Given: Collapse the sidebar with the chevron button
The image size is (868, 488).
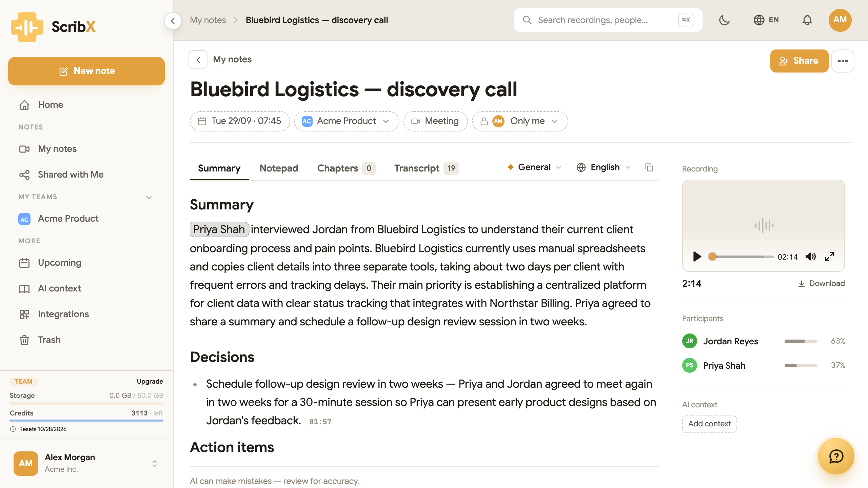Looking at the screenshot, I should point(173,21).
